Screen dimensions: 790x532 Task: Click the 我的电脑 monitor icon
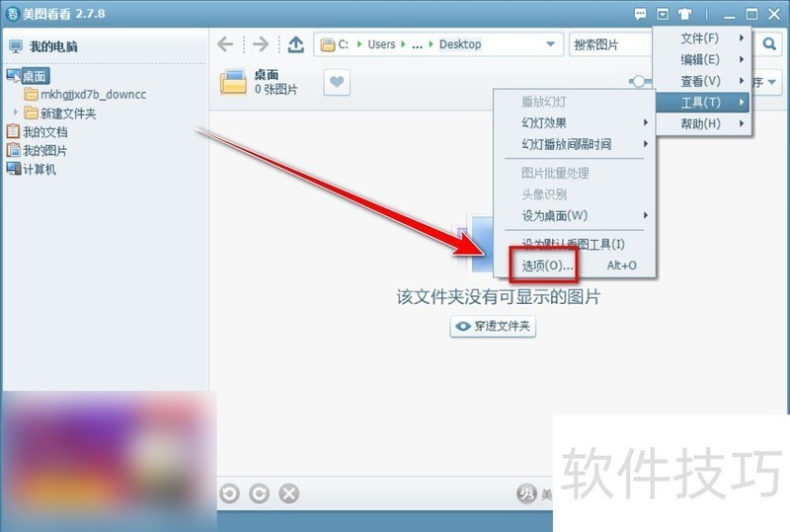[x=16, y=46]
